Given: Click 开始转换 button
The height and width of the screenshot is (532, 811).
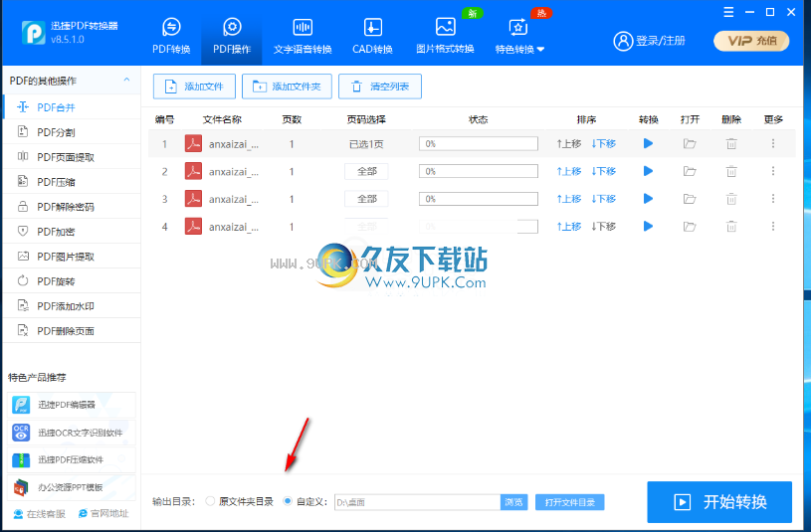Looking at the screenshot, I should [719, 502].
